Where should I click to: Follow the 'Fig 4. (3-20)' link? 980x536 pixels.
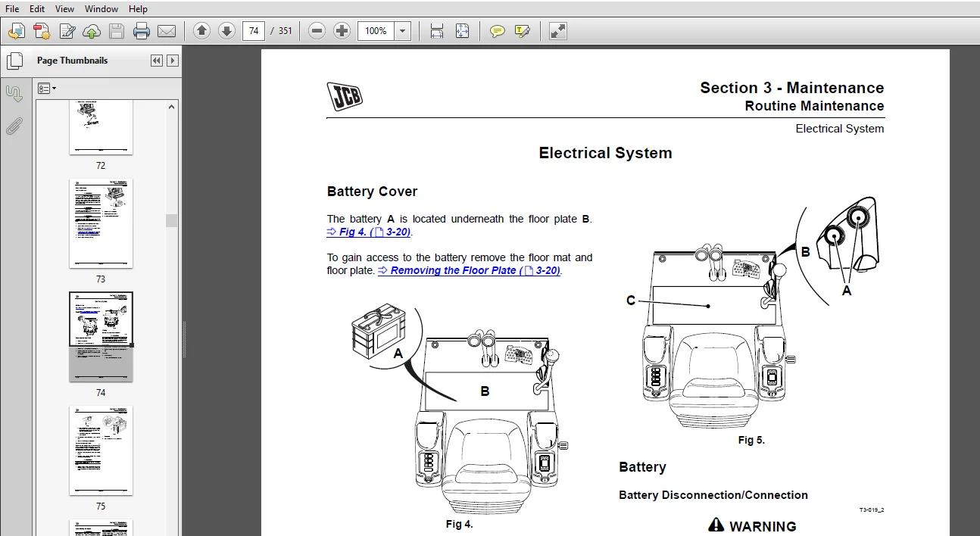pos(369,232)
